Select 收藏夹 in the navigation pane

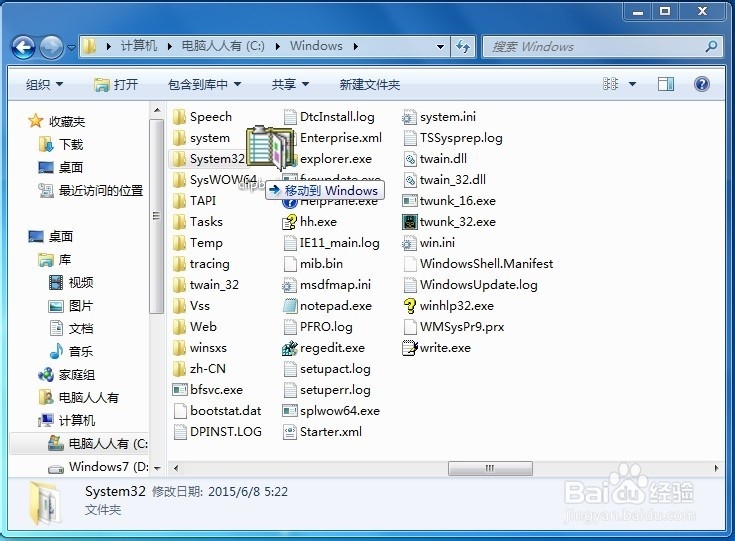(57, 121)
